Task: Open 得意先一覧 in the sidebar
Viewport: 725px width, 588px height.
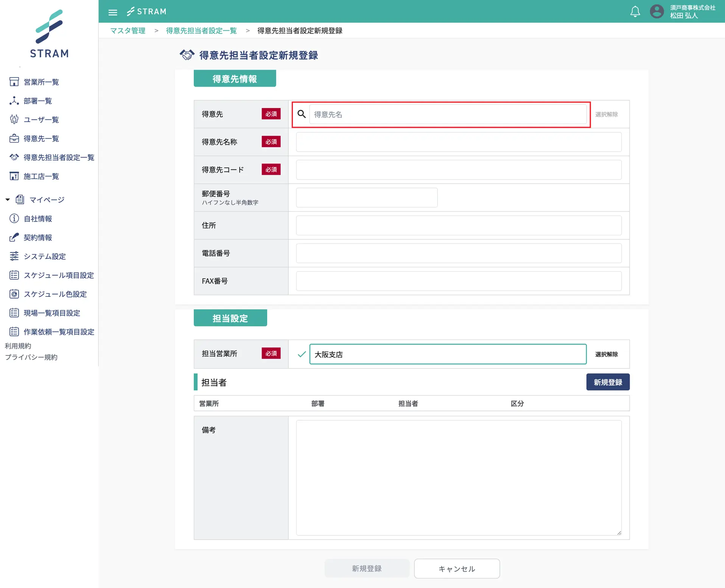Action: click(x=41, y=139)
